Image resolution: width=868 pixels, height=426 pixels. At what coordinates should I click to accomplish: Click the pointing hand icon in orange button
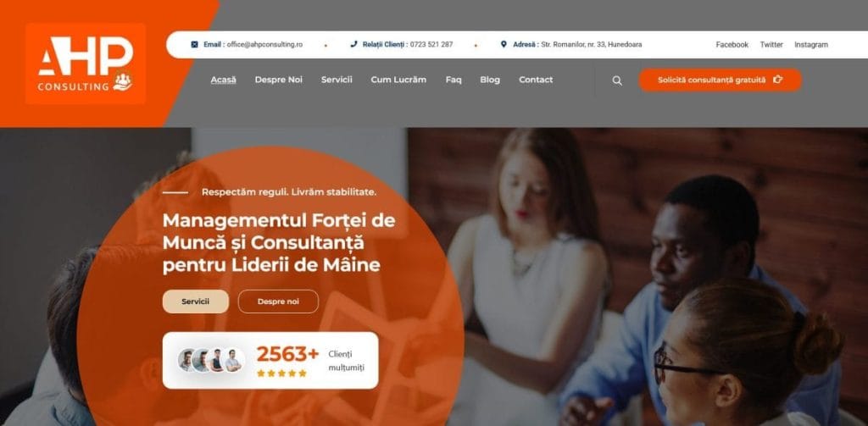778,80
